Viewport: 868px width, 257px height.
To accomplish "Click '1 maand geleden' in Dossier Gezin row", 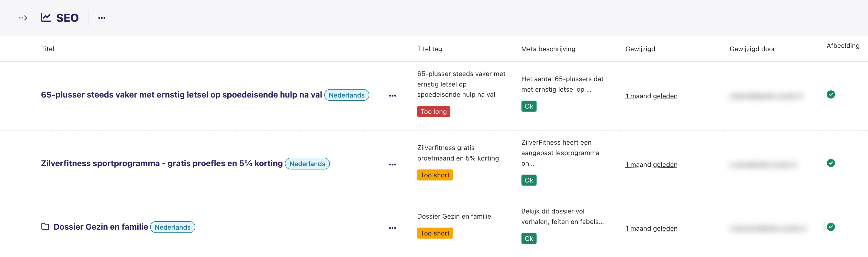I will click(x=651, y=228).
